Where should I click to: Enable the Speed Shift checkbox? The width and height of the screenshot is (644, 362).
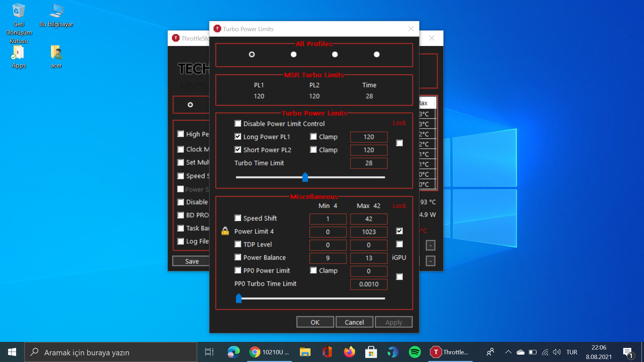click(x=238, y=218)
